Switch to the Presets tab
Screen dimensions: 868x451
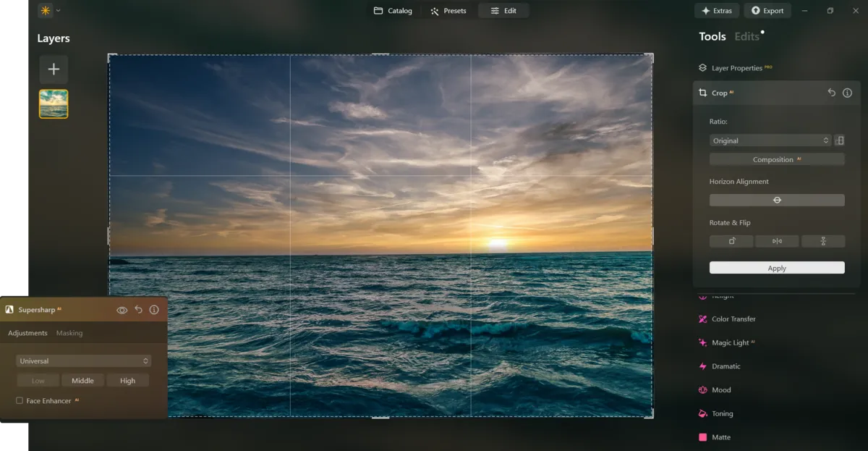pos(448,11)
